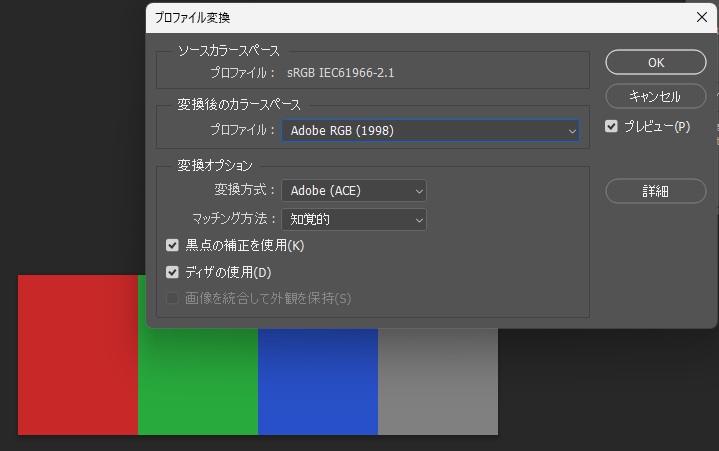Click the sRGB IEC61966-2.1 source profile text
The image size is (719, 451).
coord(340,73)
